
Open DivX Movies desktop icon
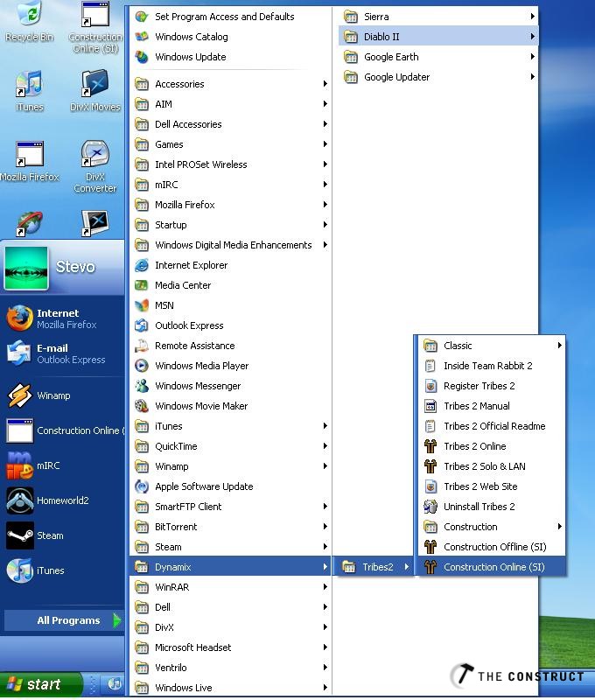point(94,91)
